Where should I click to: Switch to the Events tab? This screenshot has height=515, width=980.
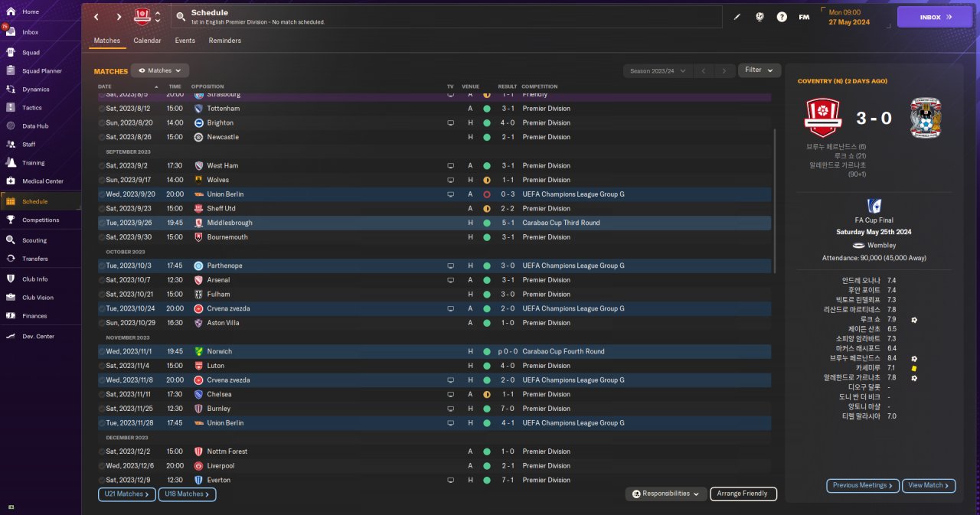185,41
